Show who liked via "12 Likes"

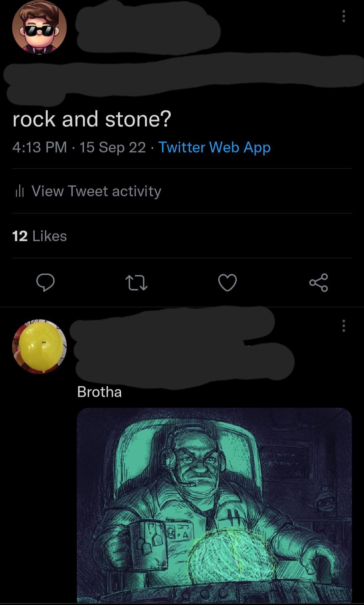click(39, 236)
